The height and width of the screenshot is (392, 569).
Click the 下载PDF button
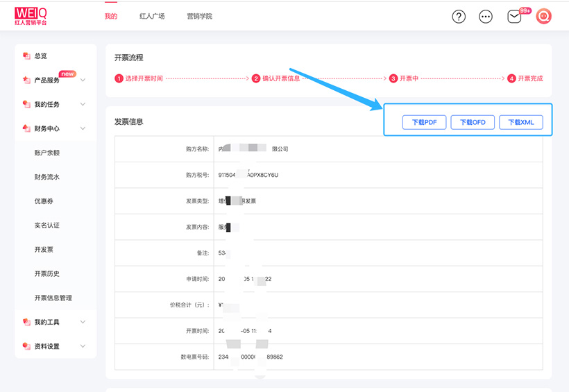[x=424, y=122]
